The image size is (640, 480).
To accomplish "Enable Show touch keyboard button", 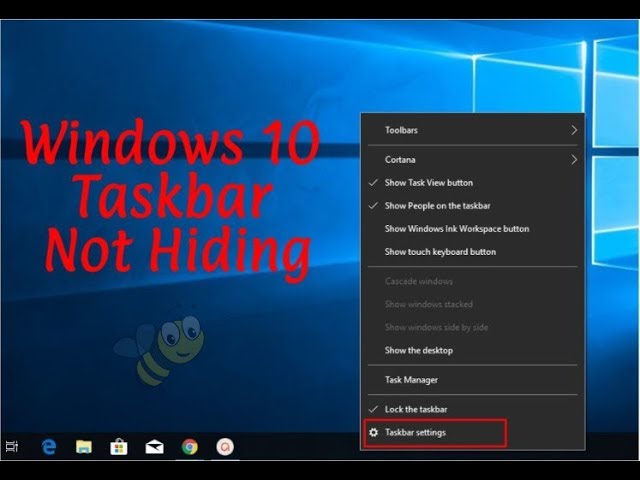I will pyautogui.click(x=473, y=252).
